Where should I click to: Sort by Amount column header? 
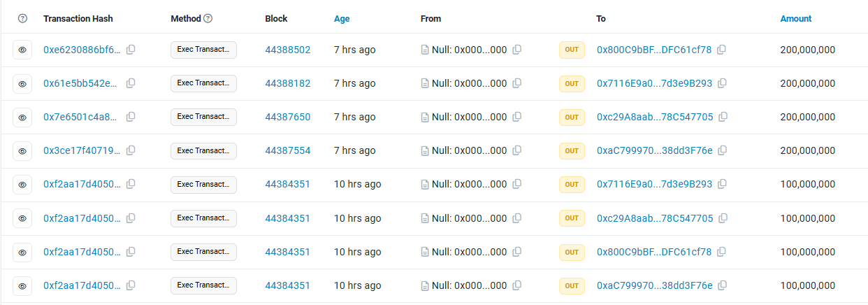[796, 19]
